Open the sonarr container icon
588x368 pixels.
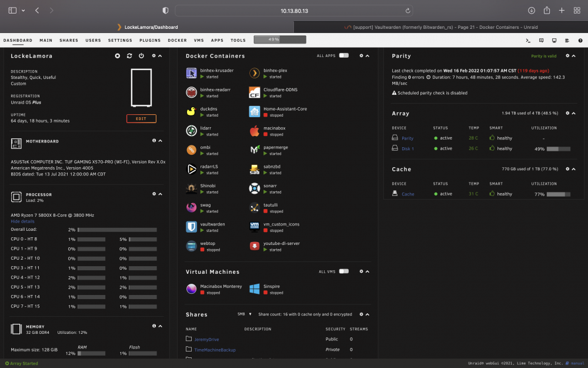[255, 188]
